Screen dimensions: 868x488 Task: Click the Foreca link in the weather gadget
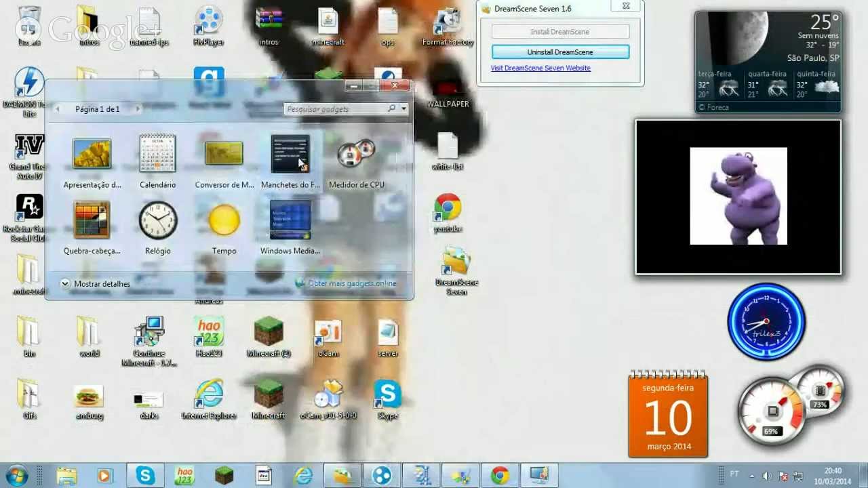tap(713, 107)
